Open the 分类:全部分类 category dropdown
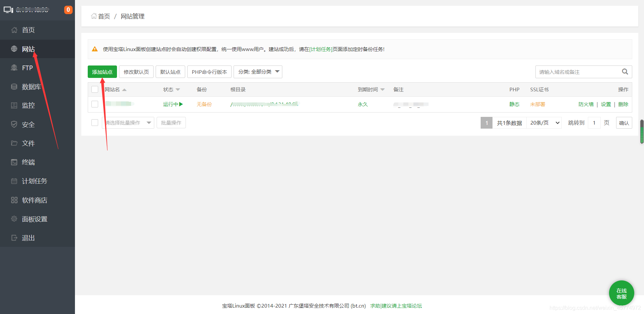Image resolution: width=644 pixels, height=314 pixels. coord(257,72)
